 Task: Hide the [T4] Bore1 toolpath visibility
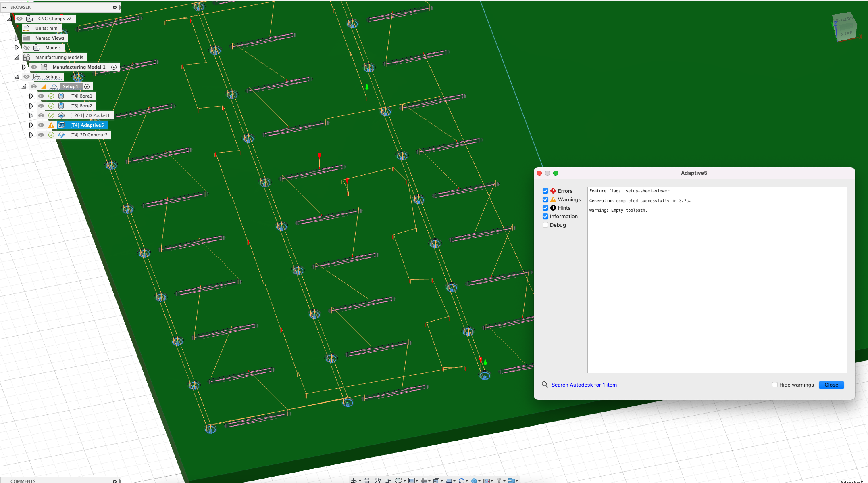[x=41, y=96]
